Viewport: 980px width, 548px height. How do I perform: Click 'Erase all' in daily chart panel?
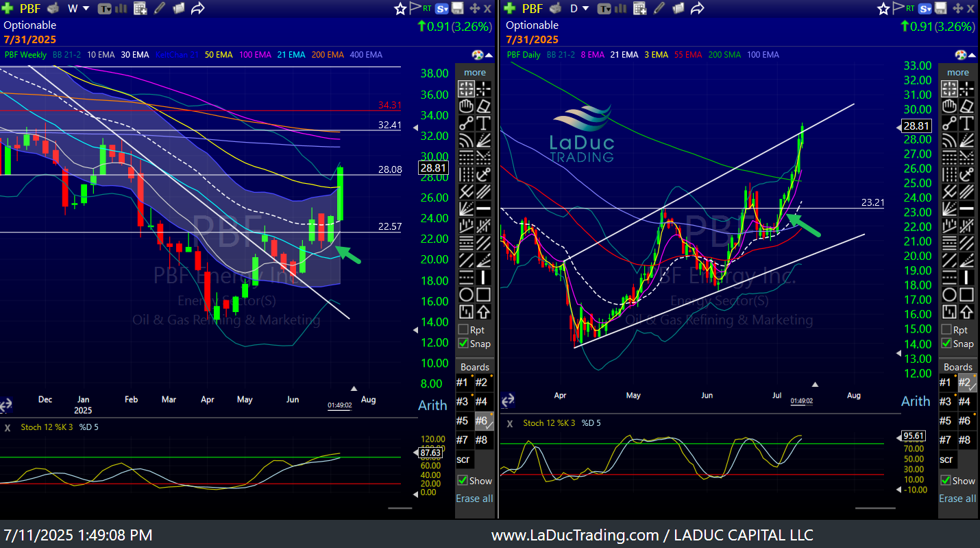[957, 499]
